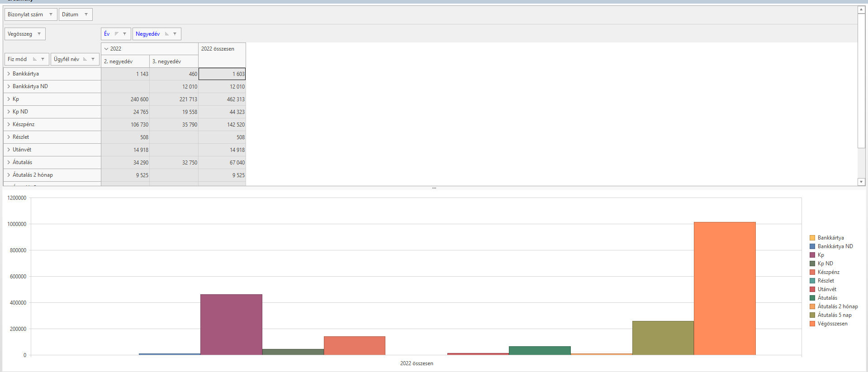Screen dimensions: 868x372
Task: Click the Készpénz 2. negyedév cell 106 730
Action: click(125, 125)
